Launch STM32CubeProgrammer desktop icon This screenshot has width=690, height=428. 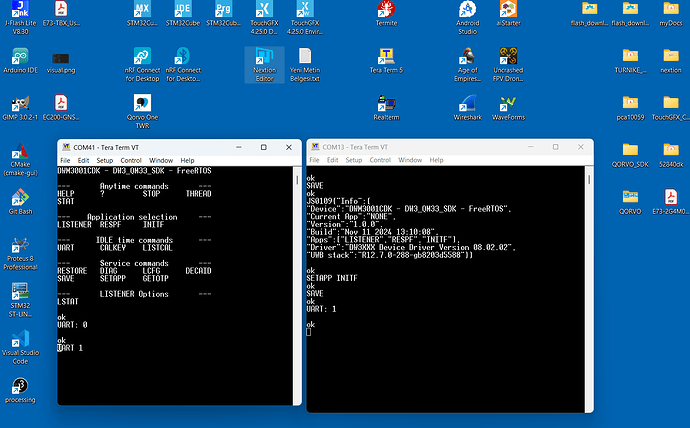pos(223,14)
